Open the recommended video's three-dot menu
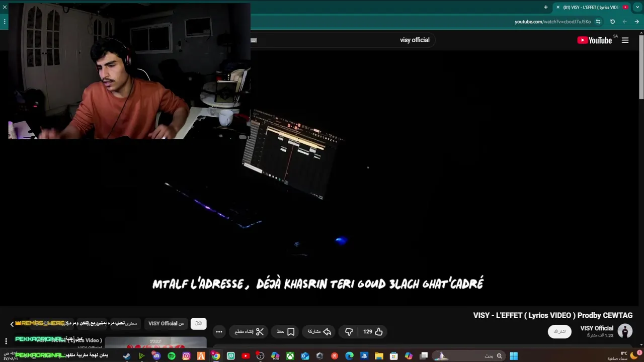This screenshot has height=362, width=644. [6, 341]
